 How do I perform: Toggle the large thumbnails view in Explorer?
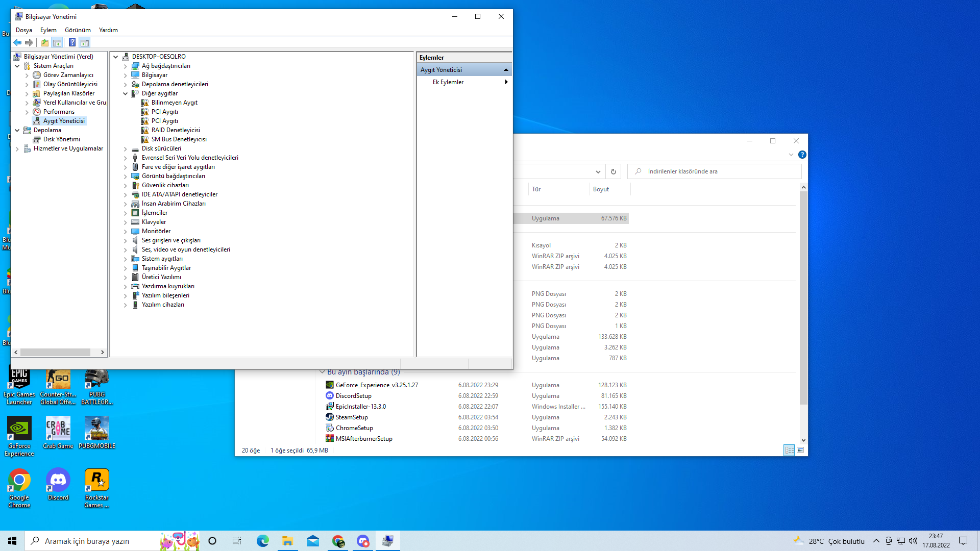800,450
